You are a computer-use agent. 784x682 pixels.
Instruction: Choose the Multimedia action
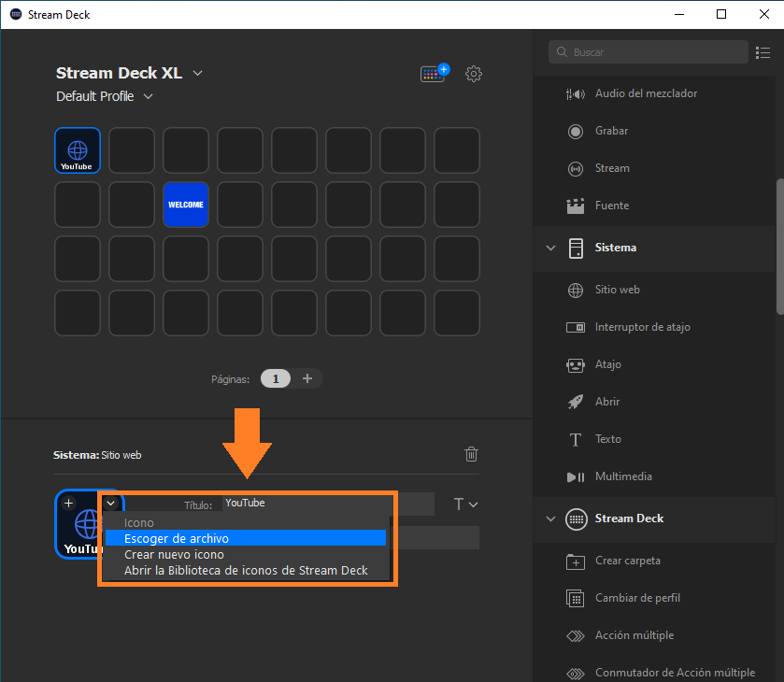(622, 476)
